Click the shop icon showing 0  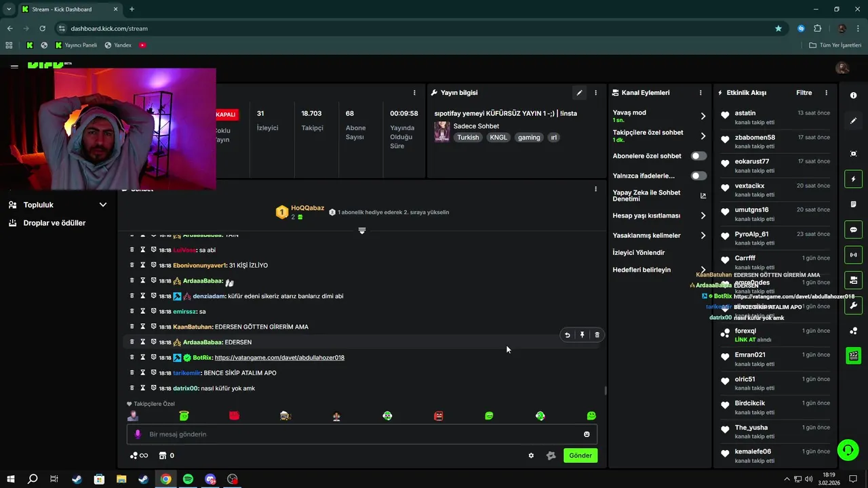click(167, 455)
